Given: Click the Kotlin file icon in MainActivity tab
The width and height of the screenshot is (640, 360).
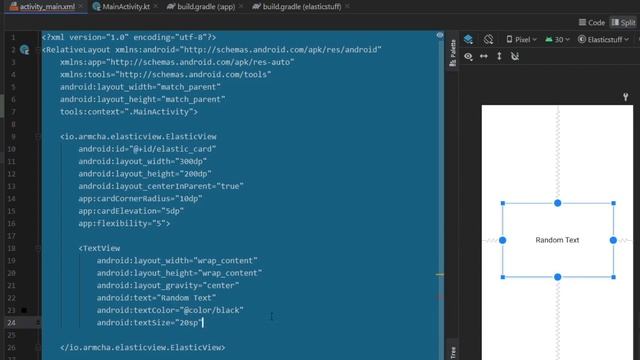Looking at the screenshot, I should 97,7.
